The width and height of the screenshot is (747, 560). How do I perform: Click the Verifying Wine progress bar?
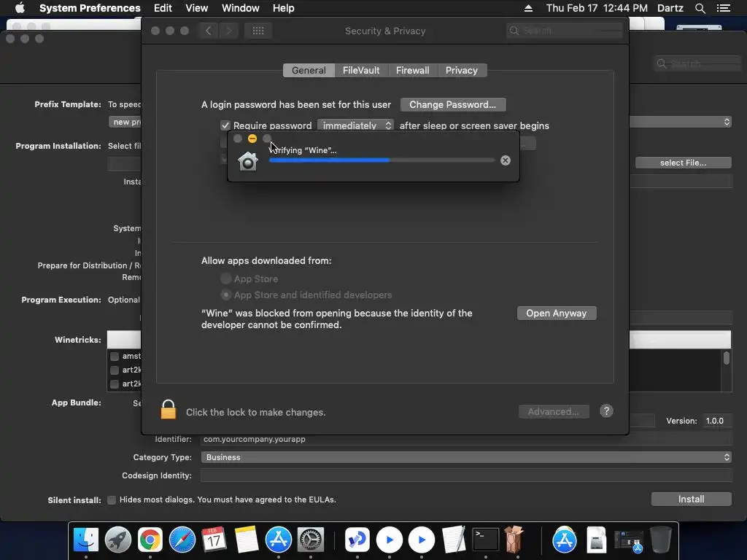pyautogui.click(x=382, y=160)
